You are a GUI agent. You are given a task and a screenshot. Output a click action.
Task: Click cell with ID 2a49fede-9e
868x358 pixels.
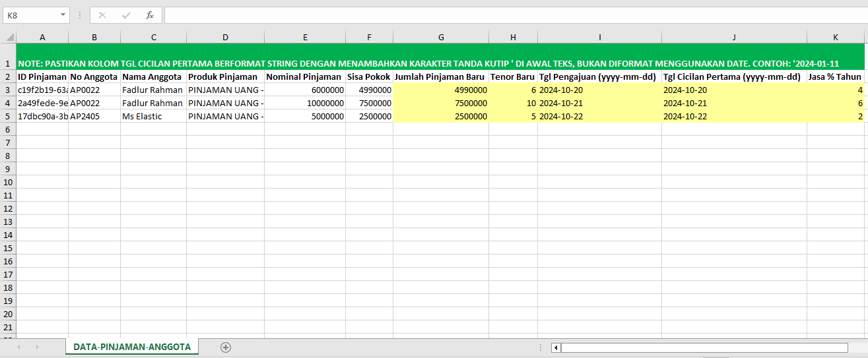point(42,103)
